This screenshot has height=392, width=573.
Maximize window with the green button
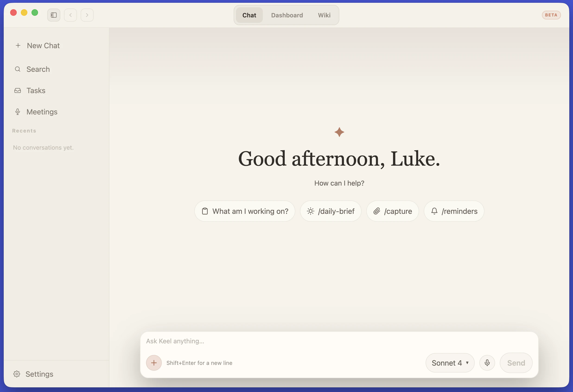(35, 13)
